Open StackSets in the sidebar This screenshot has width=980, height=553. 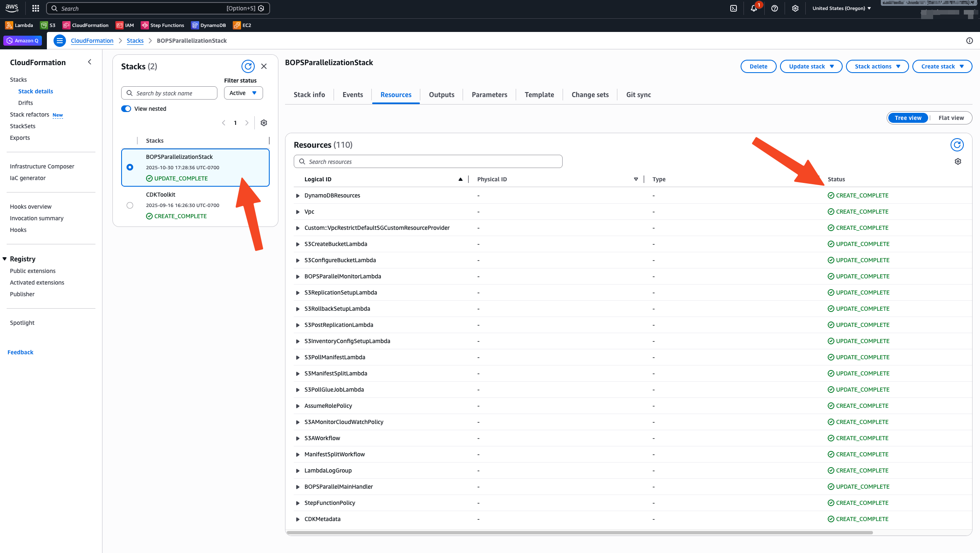[23, 126]
